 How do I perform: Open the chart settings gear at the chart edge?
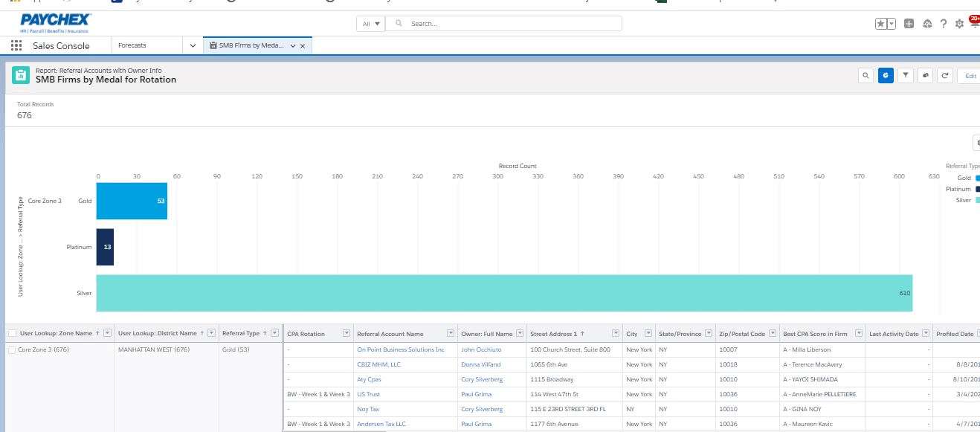(x=976, y=143)
